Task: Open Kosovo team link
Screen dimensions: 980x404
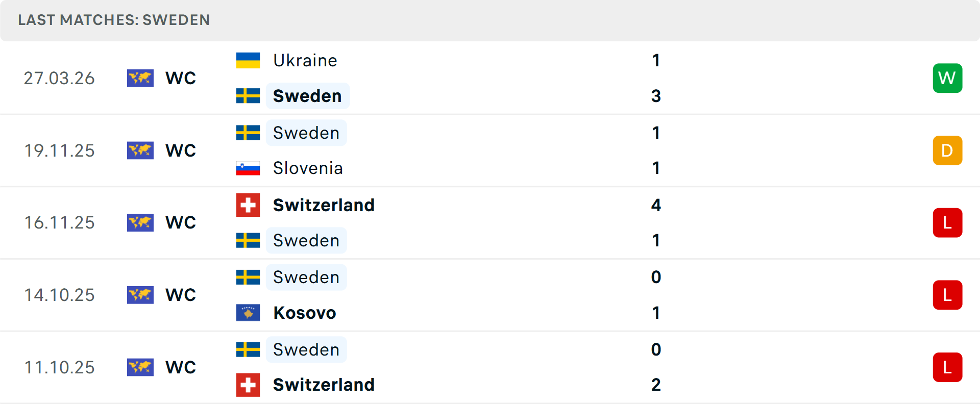Action: pyautogui.click(x=305, y=313)
